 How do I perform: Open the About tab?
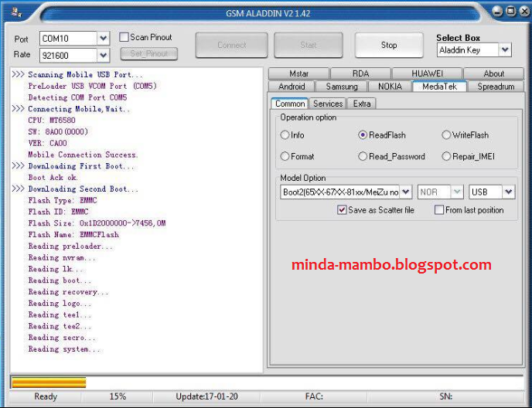[x=493, y=73]
